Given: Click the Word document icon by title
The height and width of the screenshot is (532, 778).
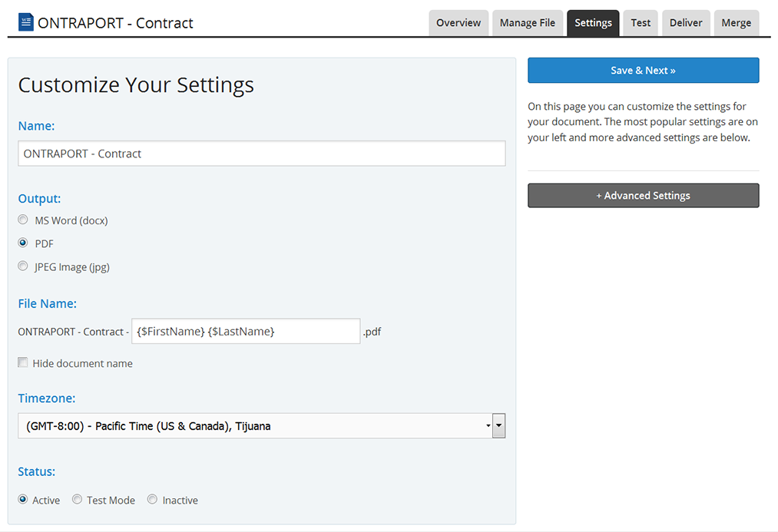Looking at the screenshot, I should click(x=26, y=22).
